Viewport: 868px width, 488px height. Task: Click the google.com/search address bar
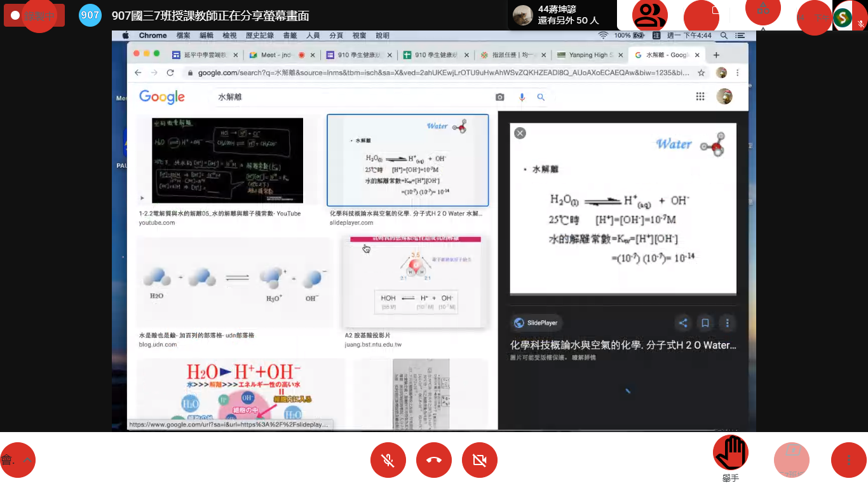pos(444,72)
